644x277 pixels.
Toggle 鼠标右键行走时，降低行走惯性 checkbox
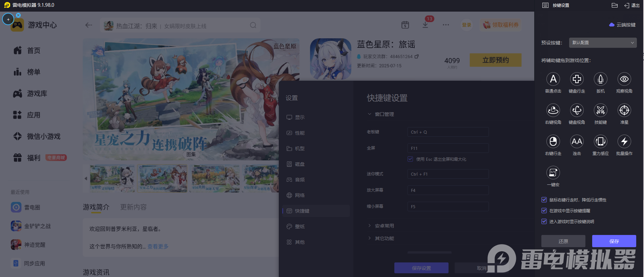544,200
